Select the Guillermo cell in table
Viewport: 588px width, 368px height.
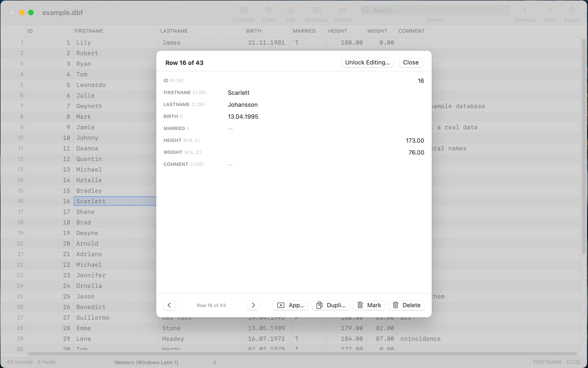coord(116,318)
